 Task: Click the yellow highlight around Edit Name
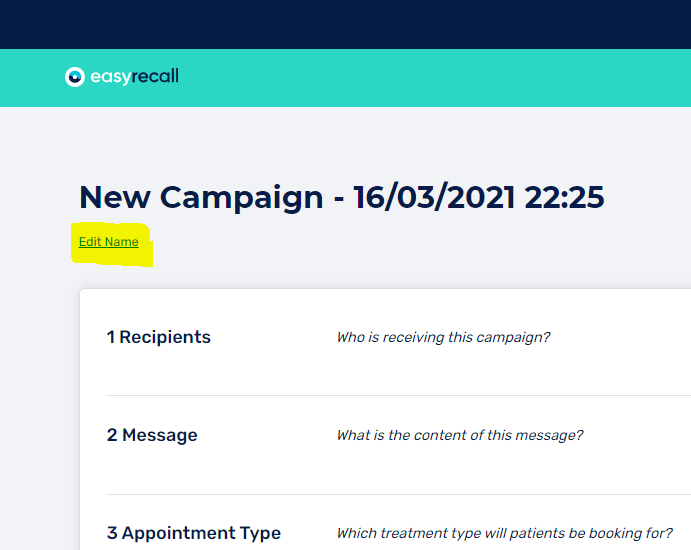point(143,255)
